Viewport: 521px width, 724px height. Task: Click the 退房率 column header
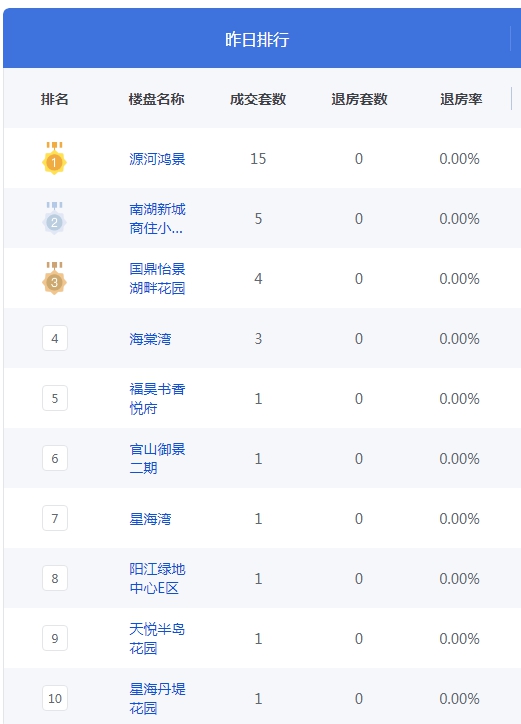(461, 99)
